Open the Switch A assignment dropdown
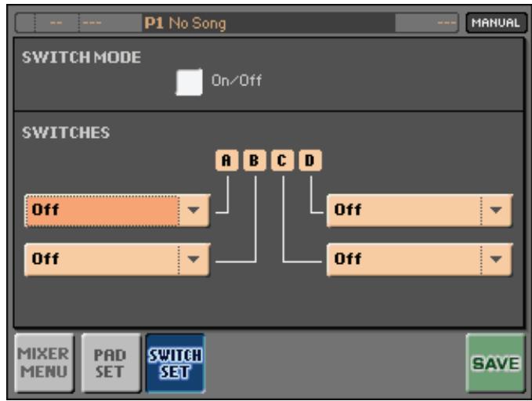This screenshot has width=532, height=401. 118,211
